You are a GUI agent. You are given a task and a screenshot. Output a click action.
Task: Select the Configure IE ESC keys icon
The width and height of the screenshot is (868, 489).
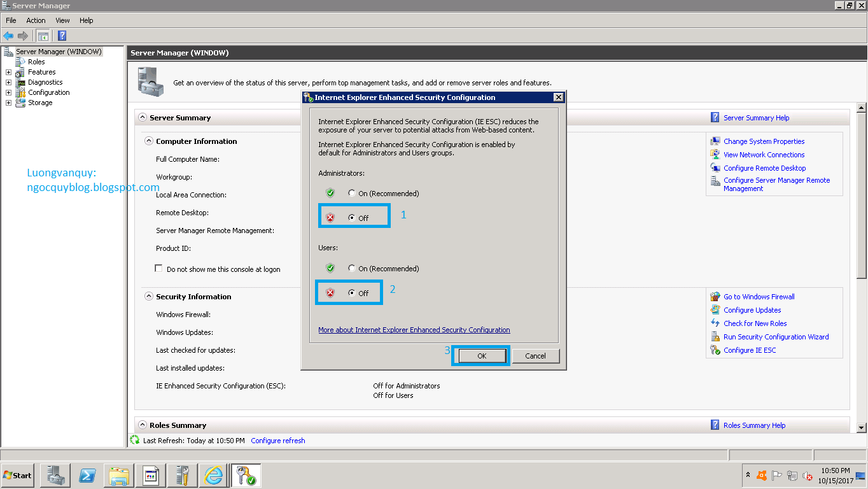715,350
